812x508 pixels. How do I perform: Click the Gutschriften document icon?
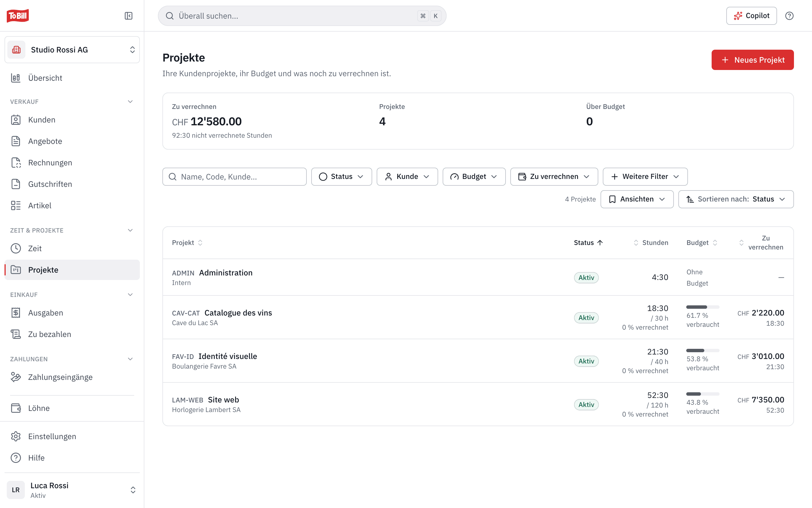coord(16,184)
